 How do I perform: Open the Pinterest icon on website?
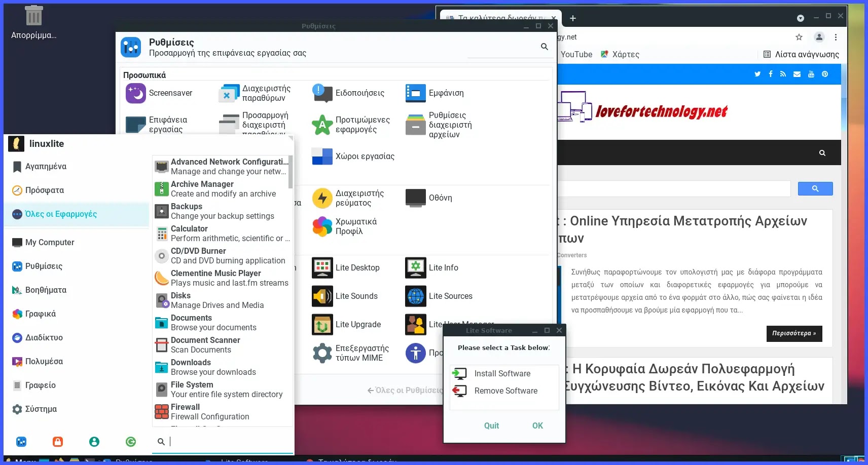[x=825, y=74]
